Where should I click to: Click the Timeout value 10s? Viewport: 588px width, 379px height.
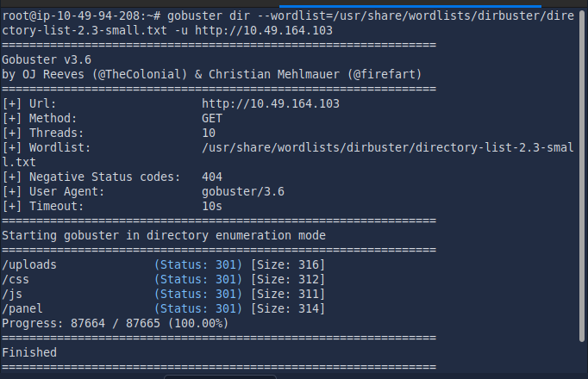(212, 206)
